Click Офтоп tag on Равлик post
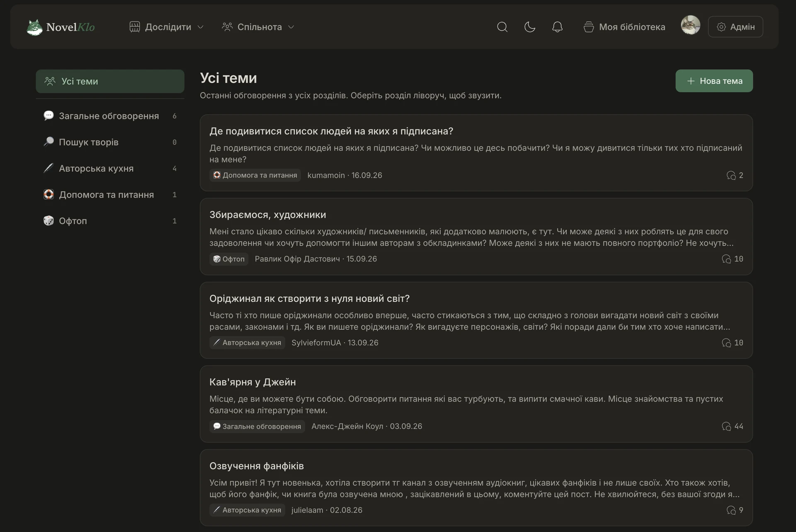This screenshot has height=532, width=796. (x=229, y=259)
